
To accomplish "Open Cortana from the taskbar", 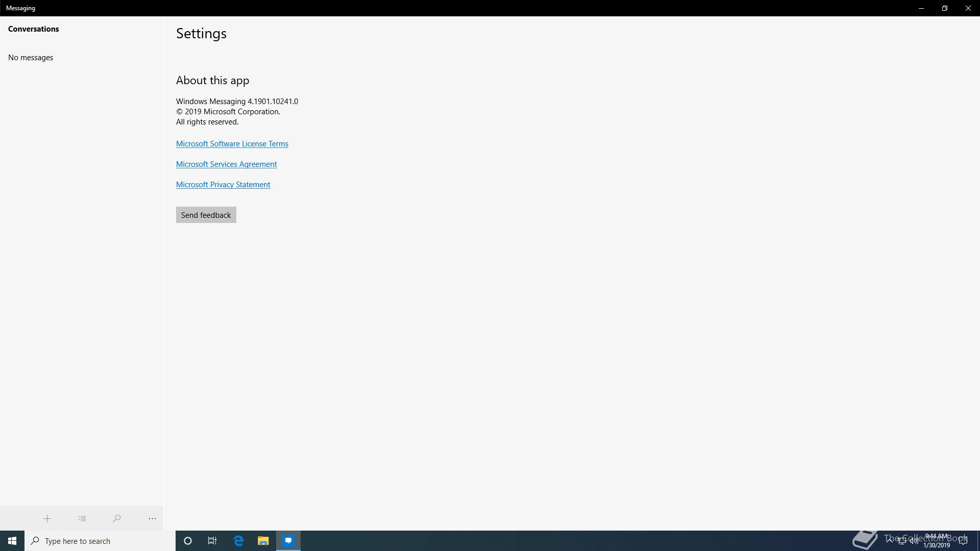I will pyautogui.click(x=188, y=541).
